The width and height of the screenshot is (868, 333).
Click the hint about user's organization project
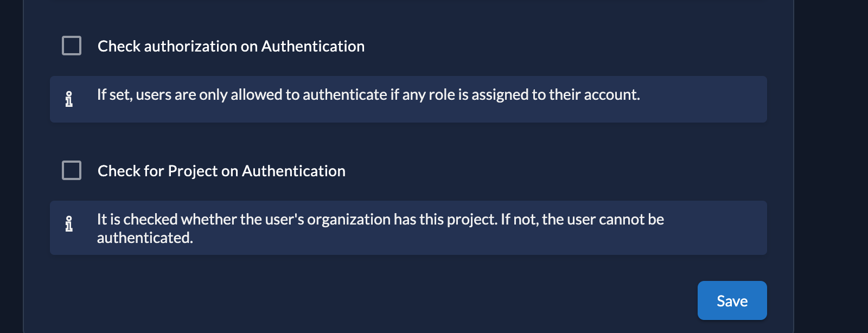[x=380, y=228]
